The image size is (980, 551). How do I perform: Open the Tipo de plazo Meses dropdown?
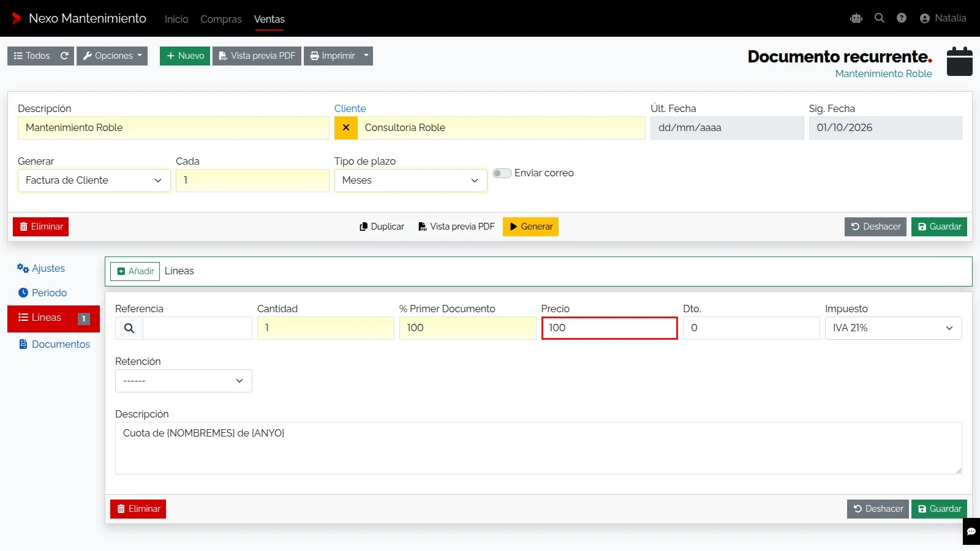point(411,181)
